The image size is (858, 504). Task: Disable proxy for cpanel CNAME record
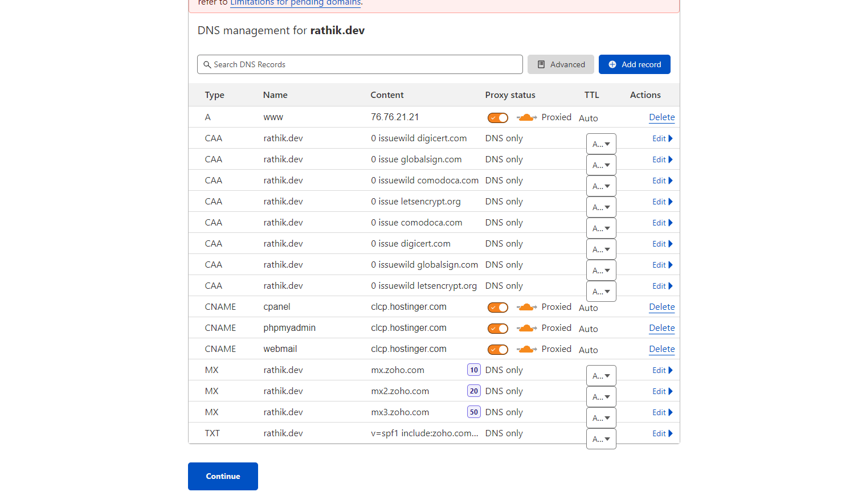click(x=497, y=308)
